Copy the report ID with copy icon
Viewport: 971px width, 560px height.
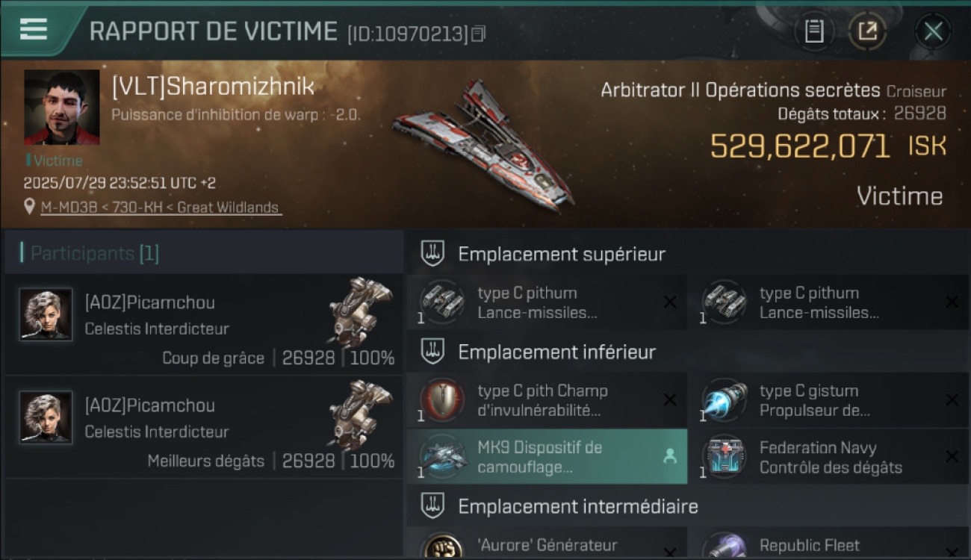(479, 33)
